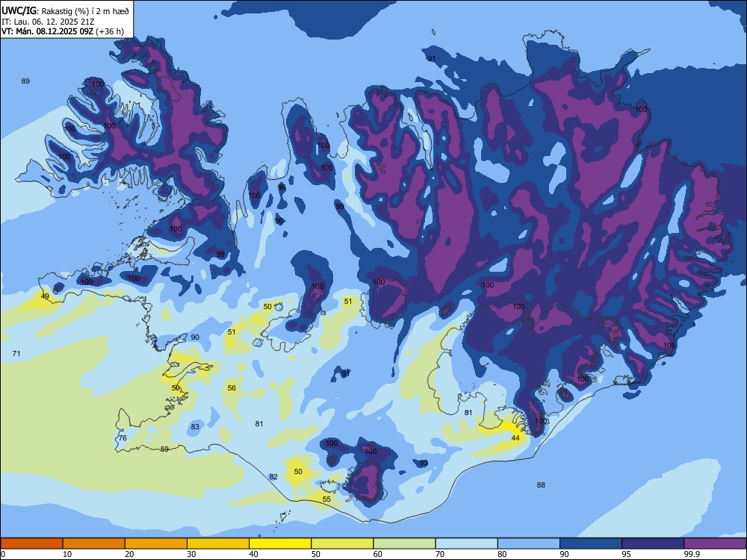Pick the yellow-orange 30–40 legend swatch

point(218,544)
